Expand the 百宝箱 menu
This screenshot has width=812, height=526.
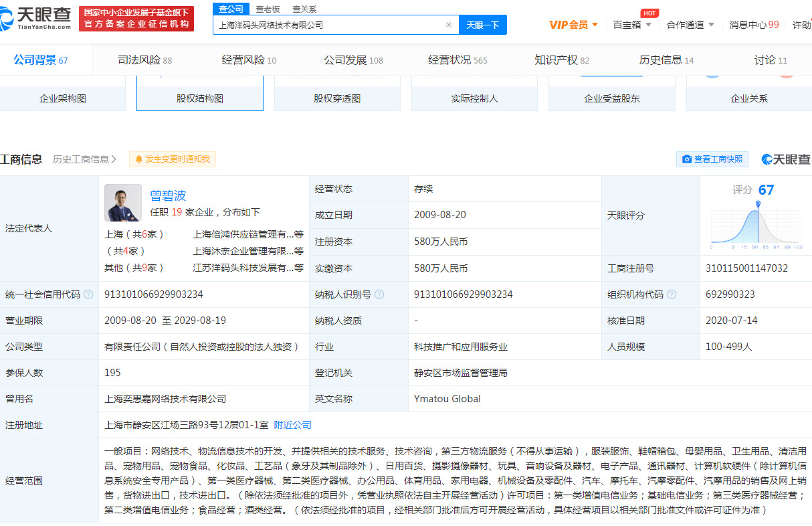[631, 25]
